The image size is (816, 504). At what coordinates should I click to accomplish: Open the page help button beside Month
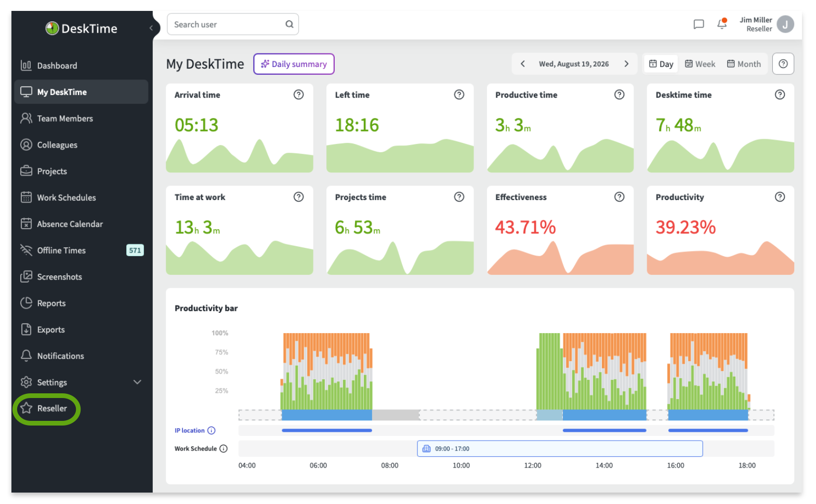(x=783, y=64)
